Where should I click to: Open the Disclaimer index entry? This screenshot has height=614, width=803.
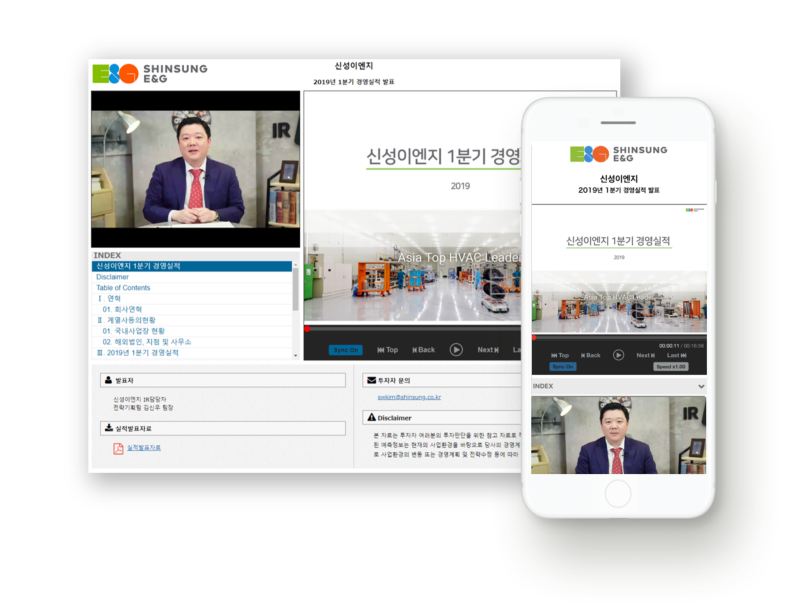click(192, 277)
